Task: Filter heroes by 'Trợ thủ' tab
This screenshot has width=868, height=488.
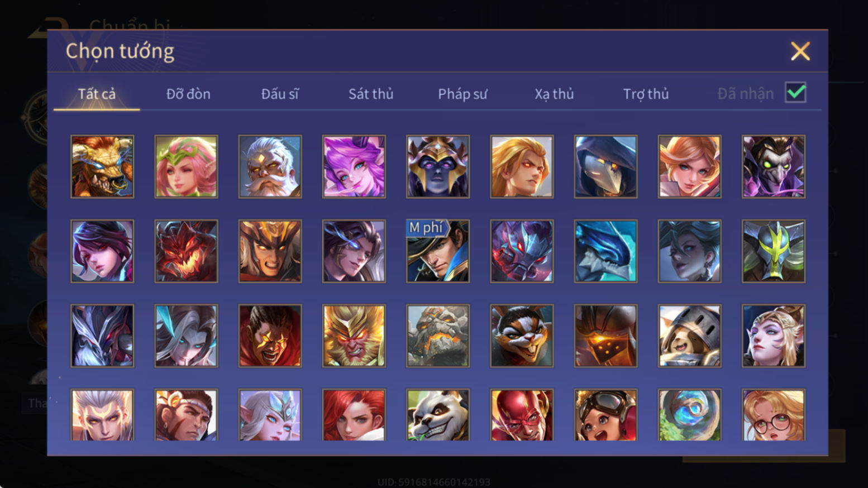Action: [x=646, y=94]
